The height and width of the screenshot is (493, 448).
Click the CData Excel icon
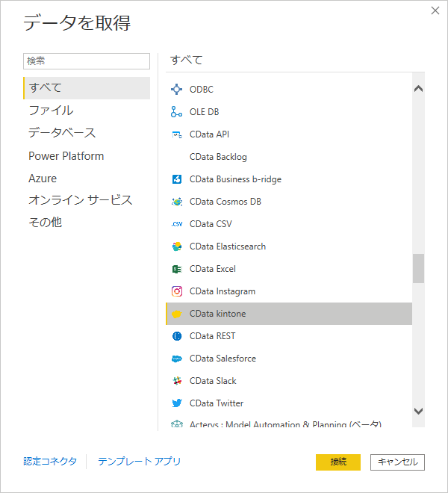pos(177,269)
